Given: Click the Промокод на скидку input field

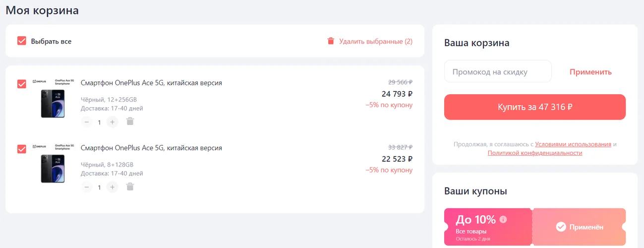Looking at the screenshot, I should pyautogui.click(x=498, y=71).
